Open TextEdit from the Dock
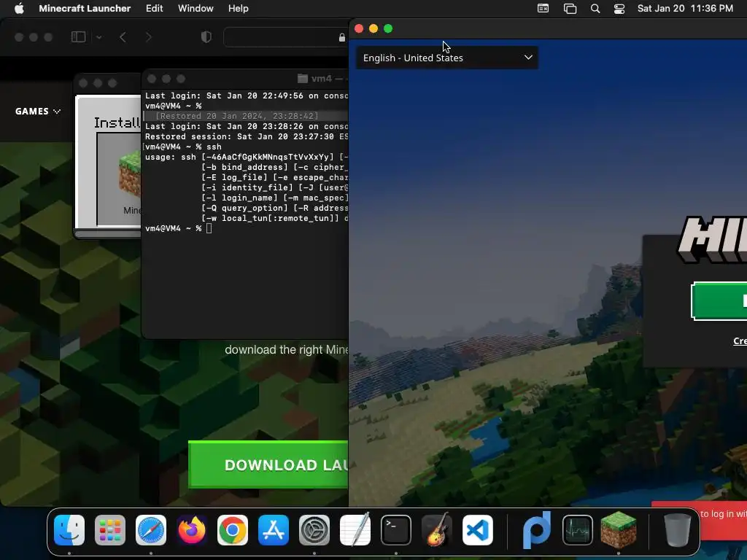This screenshot has width=747, height=560. [x=355, y=530]
